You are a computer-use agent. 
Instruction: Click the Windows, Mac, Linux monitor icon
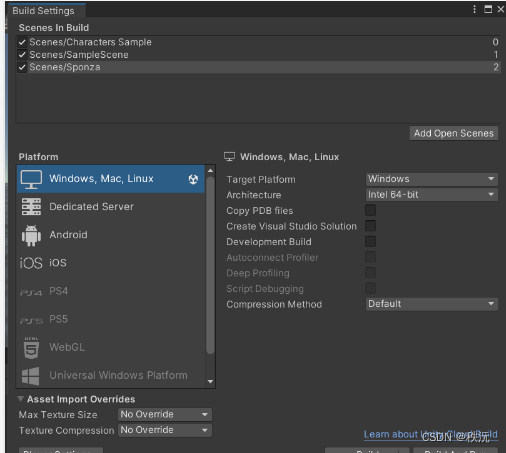tap(31, 179)
